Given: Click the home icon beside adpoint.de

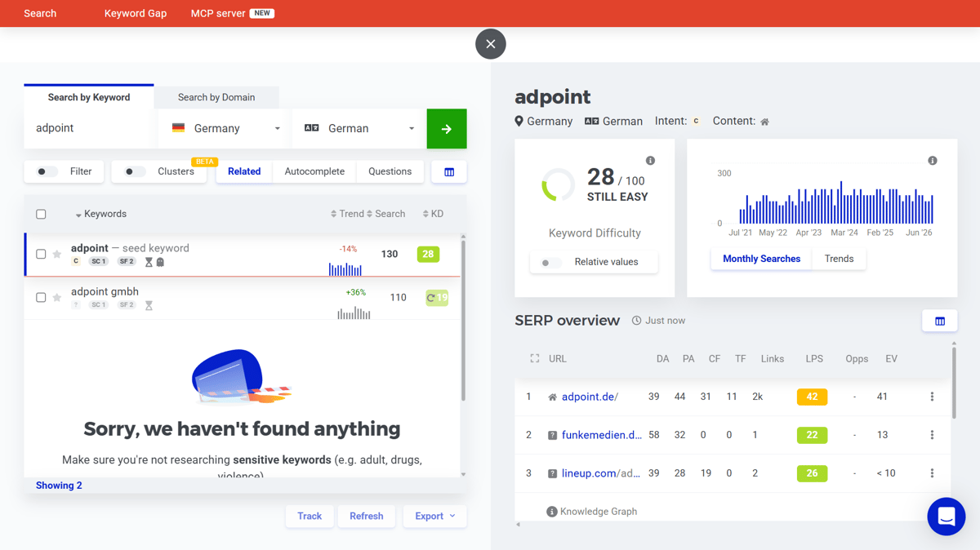Looking at the screenshot, I should pyautogui.click(x=552, y=397).
